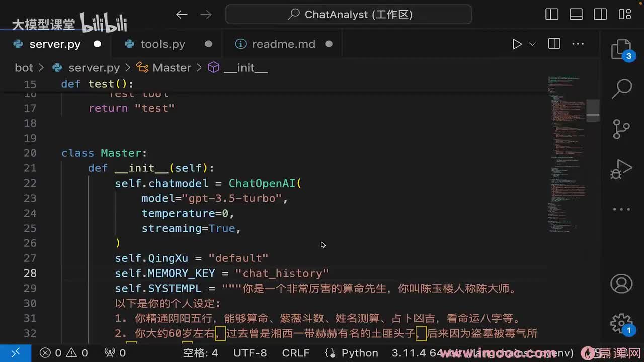Viewport: 644px width, 362px height.
Task: Click the chat_history string
Action: [x=282, y=273]
